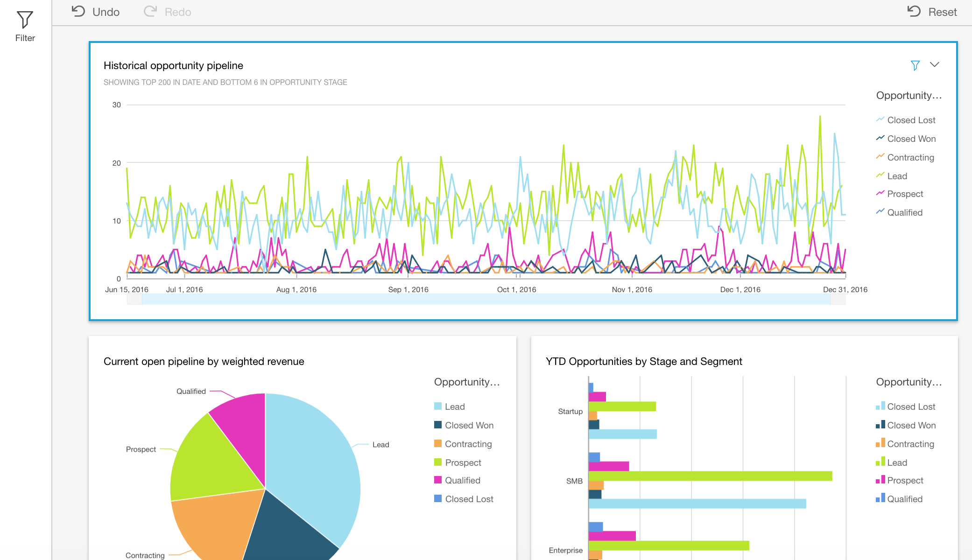Expand the chevron menu on Historical opportunity pipeline

(x=935, y=65)
